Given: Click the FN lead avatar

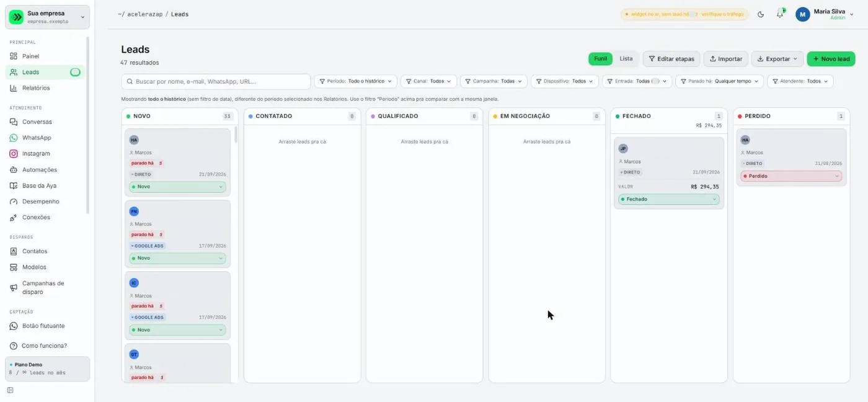Looking at the screenshot, I should point(134,212).
